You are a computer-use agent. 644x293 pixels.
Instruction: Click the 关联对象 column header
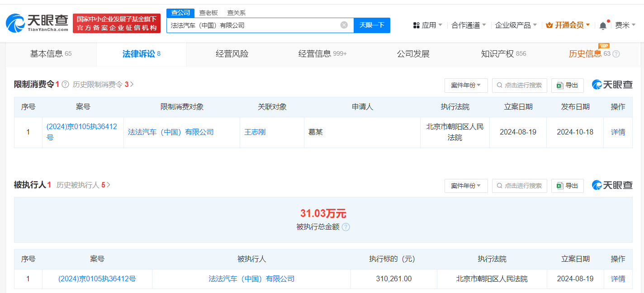[x=272, y=107]
